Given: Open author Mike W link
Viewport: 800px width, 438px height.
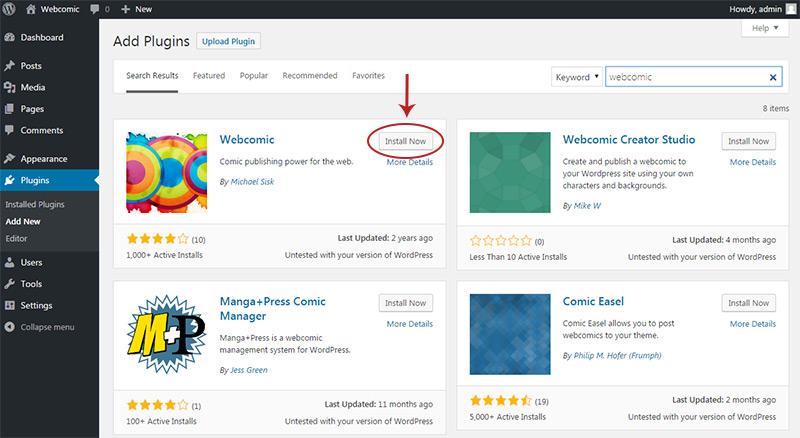Looking at the screenshot, I should click(x=587, y=206).
